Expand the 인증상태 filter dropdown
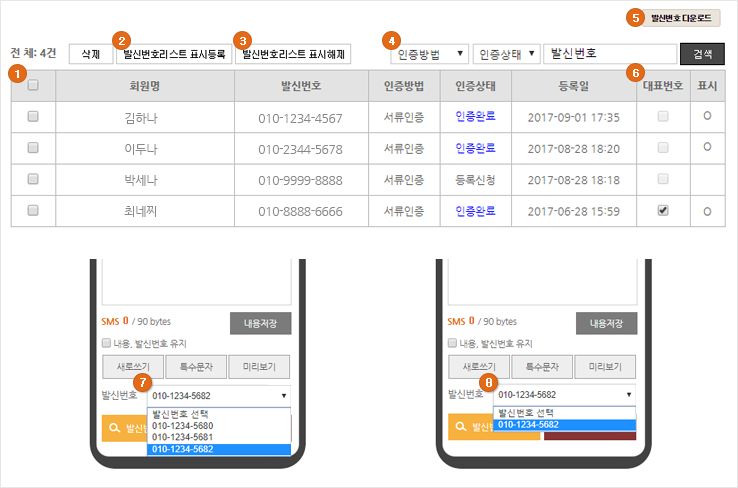Viewport: 738px width, 488px height. [x=506, y=53]
